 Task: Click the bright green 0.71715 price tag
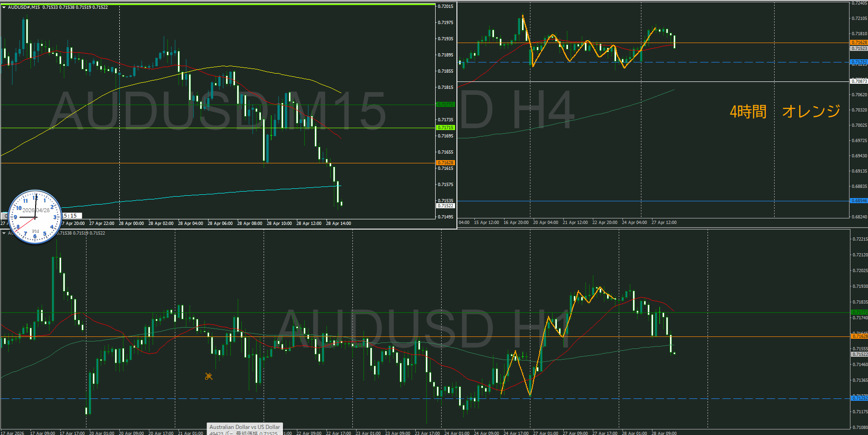(445, 128)
